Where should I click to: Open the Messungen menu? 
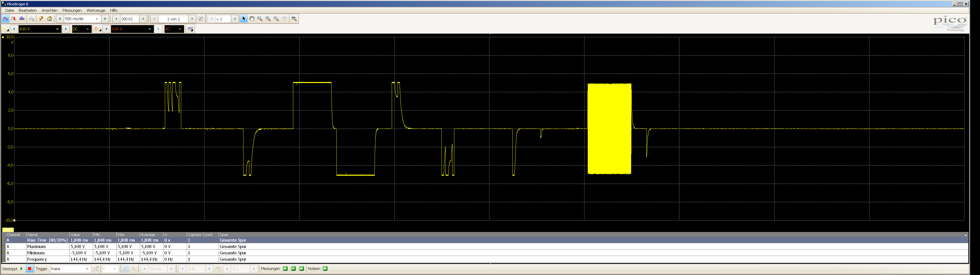coord(71,10)
